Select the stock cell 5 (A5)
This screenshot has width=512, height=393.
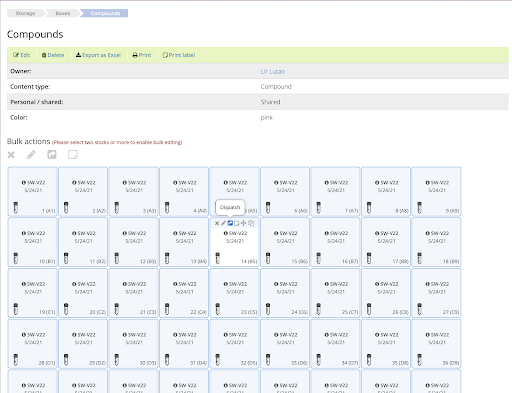pos(235,191)
